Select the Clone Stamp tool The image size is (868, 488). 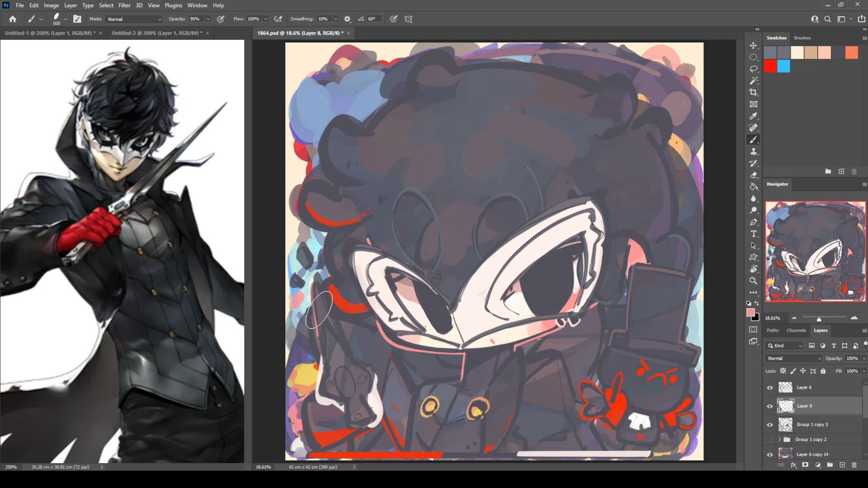click(x=753, y=151)
